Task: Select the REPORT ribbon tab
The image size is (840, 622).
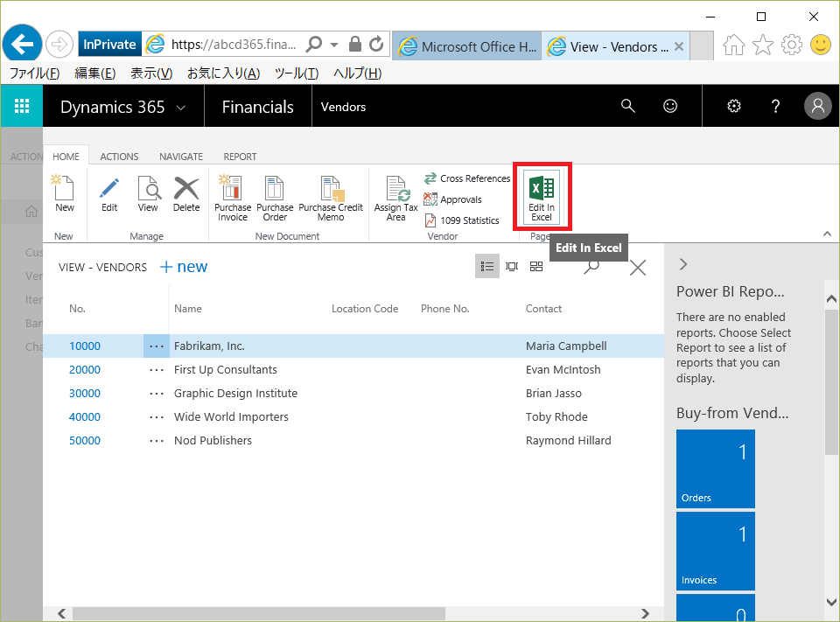Action: coord(240,157)
